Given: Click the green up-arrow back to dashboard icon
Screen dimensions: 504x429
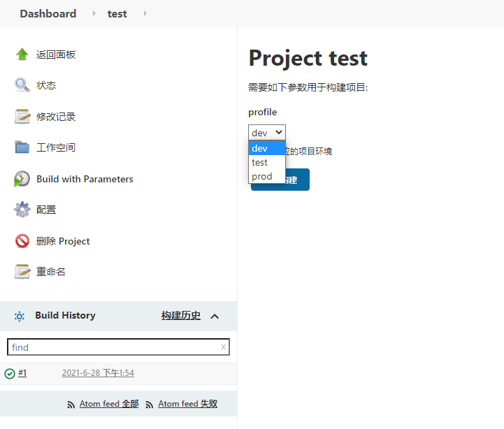Looking at the screenshot, I should (22, 54).
